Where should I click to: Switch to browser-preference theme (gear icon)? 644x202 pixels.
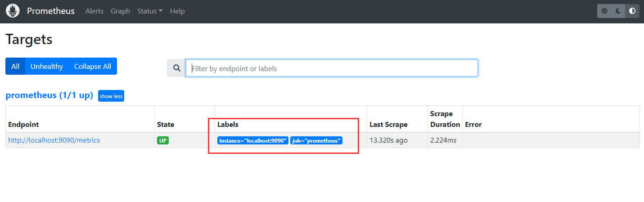click(604, 11)
